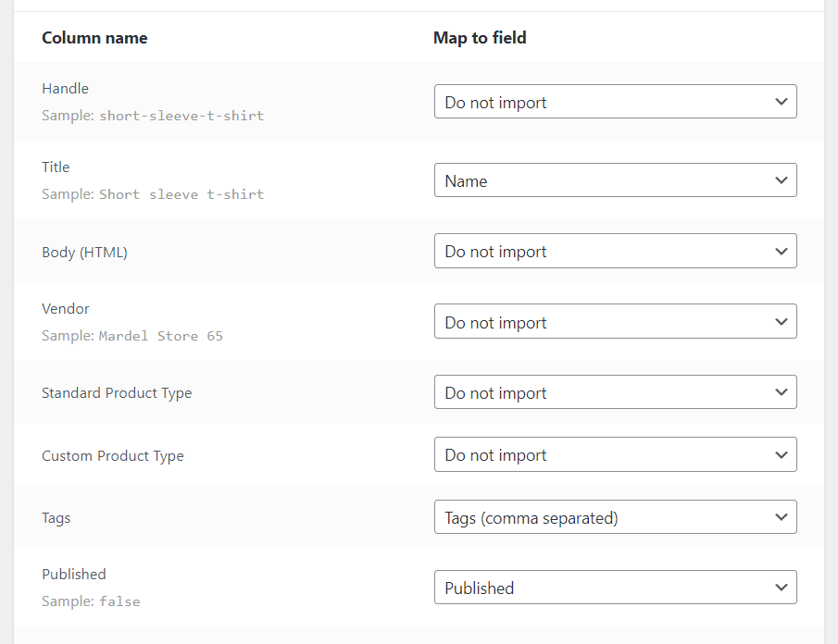
Task: Click the chevron on the Title dropdown
Action: 781,180
